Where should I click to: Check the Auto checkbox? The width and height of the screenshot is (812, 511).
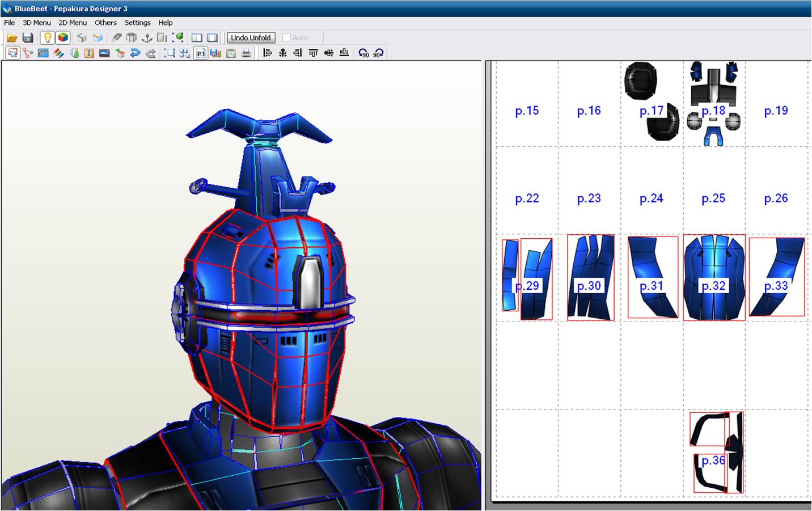point(286,38)
